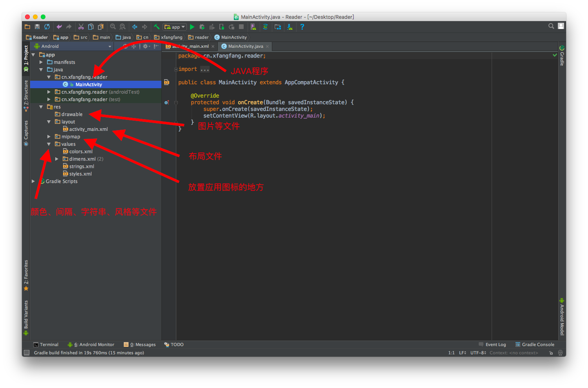Click the Attach debugger to process icon

(222, 27)
